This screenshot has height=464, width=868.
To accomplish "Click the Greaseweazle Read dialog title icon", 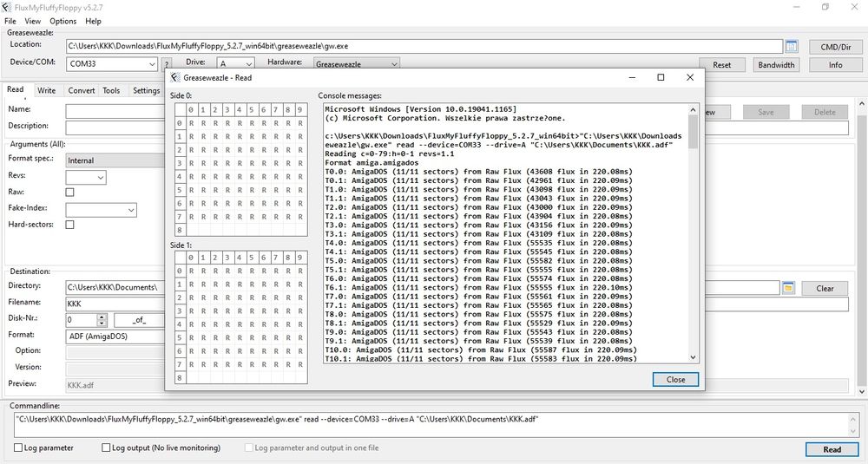I will coord(175,77).
